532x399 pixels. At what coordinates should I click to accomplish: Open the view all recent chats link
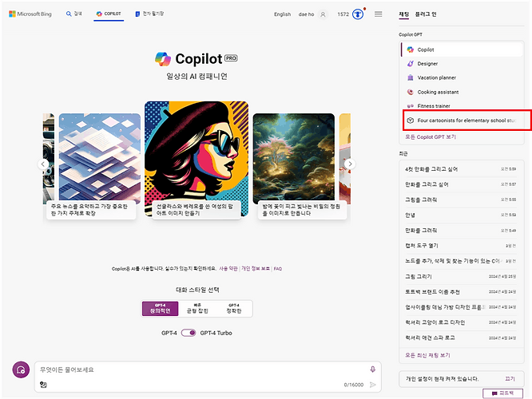tap(427, 355)
